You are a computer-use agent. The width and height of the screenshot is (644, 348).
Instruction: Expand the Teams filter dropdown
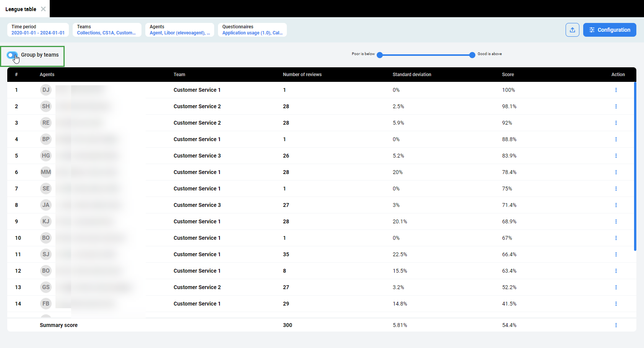point(107,30)
